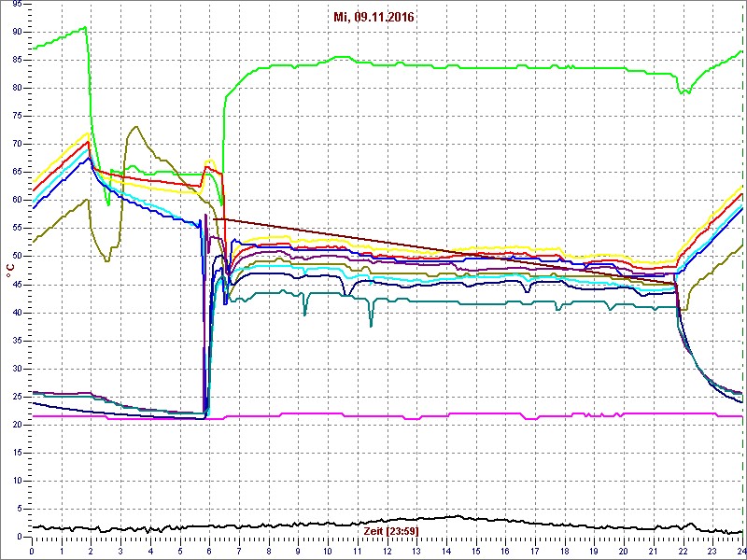Click the x-axis hour label 18
Viewport: 747px width, 560px height.
(565, 551)
